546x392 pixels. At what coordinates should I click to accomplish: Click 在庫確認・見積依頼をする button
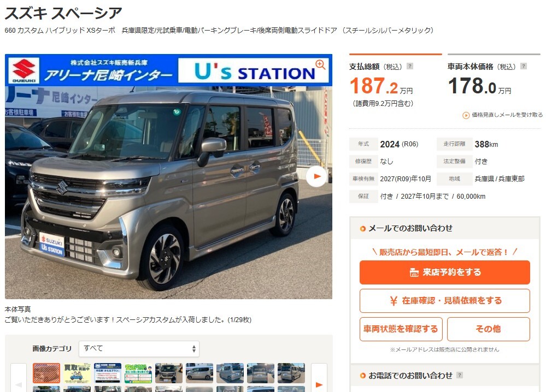coord(445,300)
